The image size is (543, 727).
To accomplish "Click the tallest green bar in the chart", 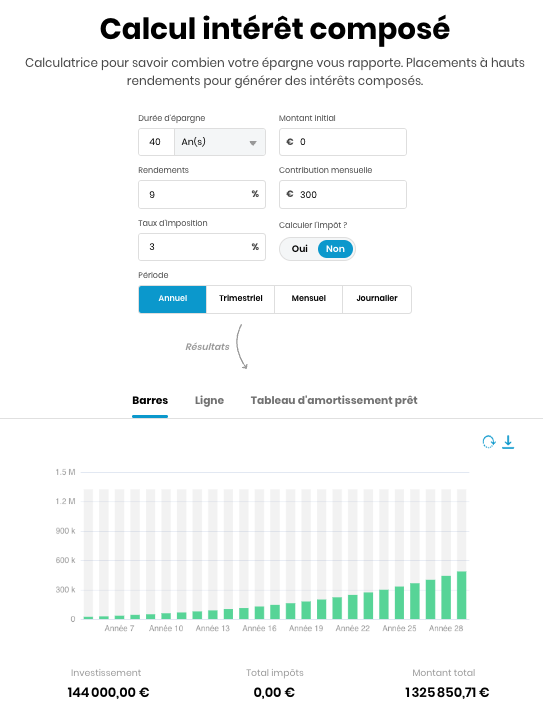I will (461, 595).
